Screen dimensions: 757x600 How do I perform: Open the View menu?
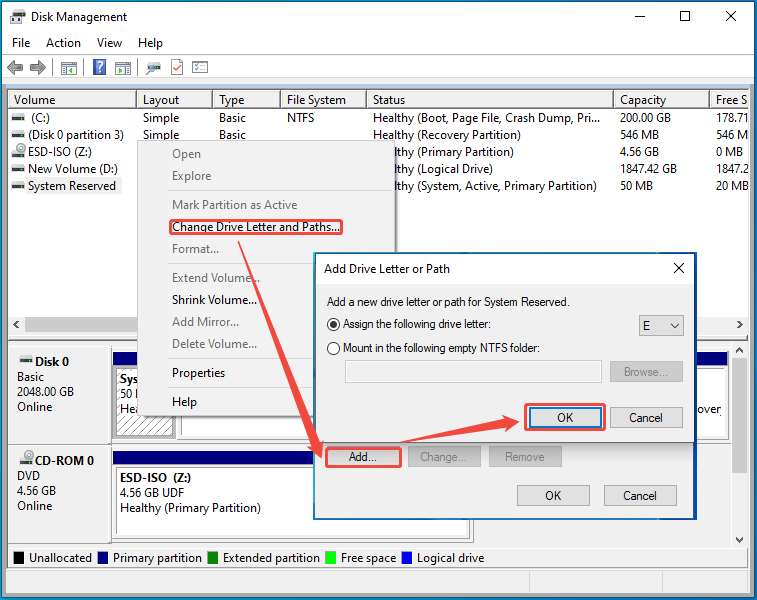(x=110, y=43)
